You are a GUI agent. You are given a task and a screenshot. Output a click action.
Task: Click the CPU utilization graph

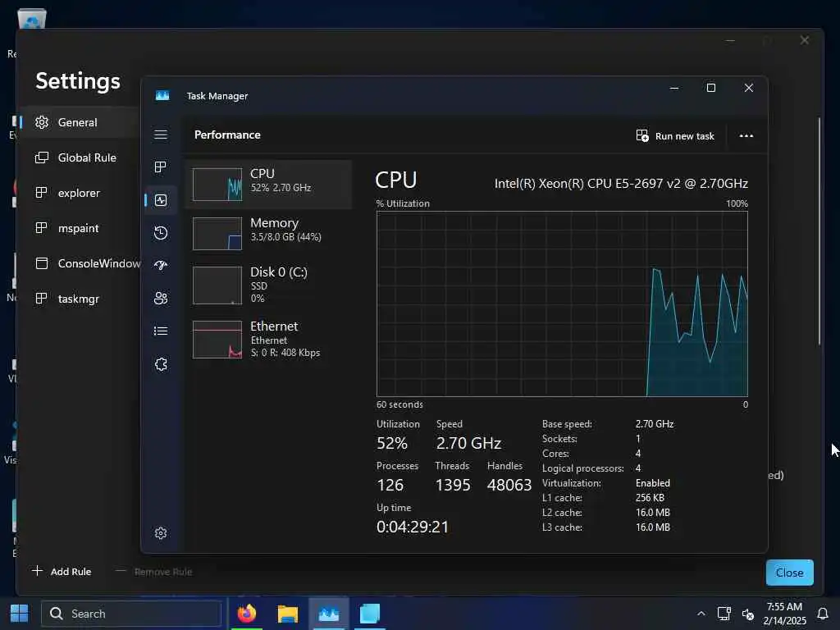point(562,304)
